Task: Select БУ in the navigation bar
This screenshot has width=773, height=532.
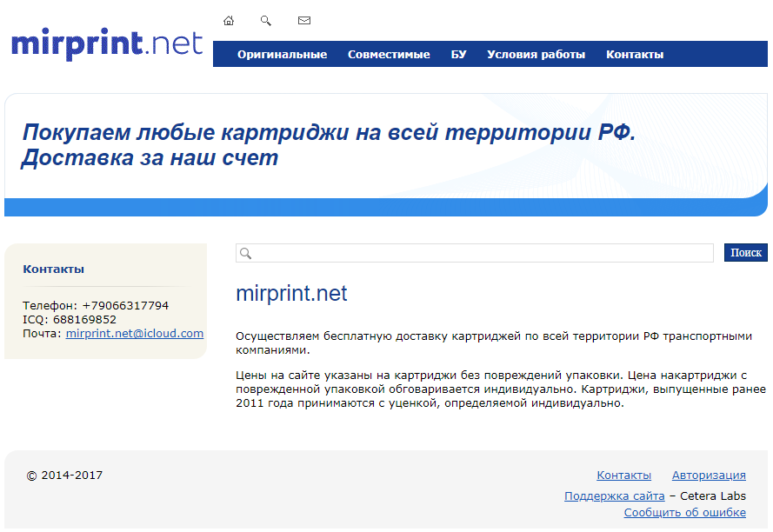Action: [x=458, y=54]
